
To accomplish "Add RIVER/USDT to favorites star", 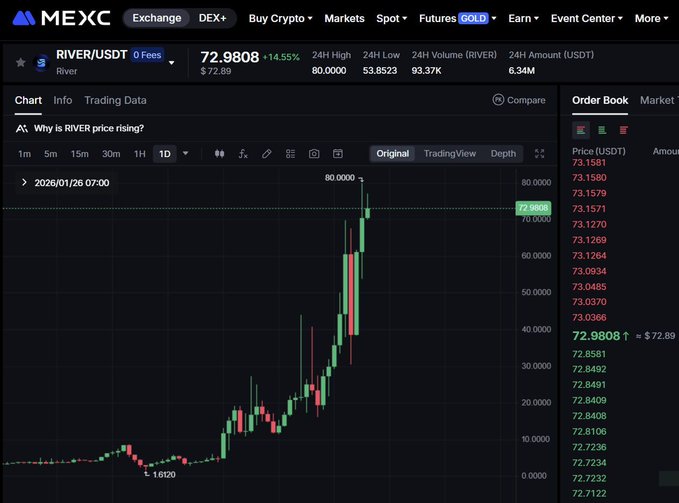I will tap(20, 63).
